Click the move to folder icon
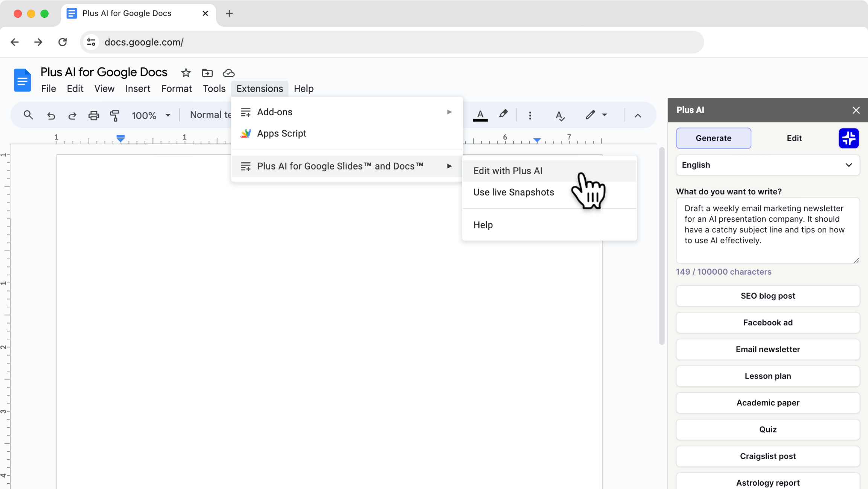 pos(207,73)
